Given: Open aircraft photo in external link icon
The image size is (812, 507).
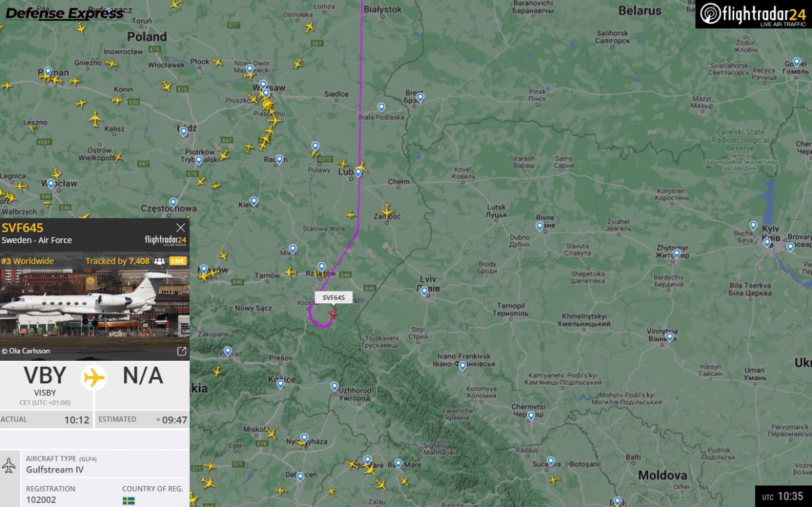Looking at the screenshot, I should pos(182,351).
